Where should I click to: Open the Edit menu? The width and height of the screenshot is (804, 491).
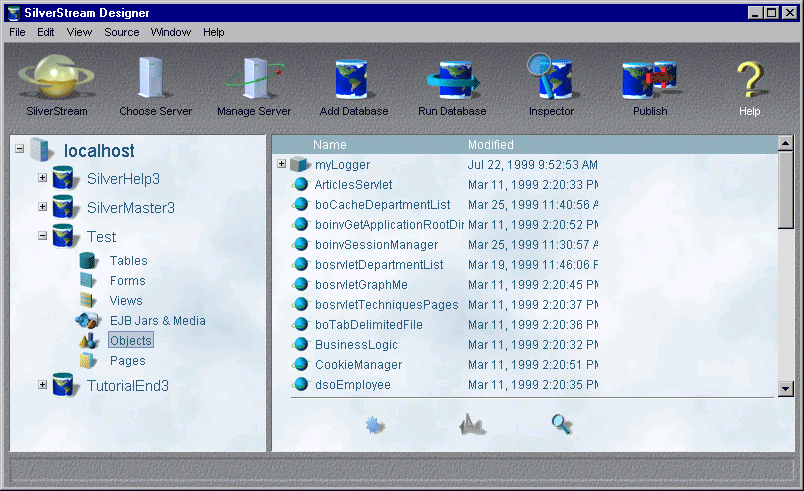coord(46,32)
